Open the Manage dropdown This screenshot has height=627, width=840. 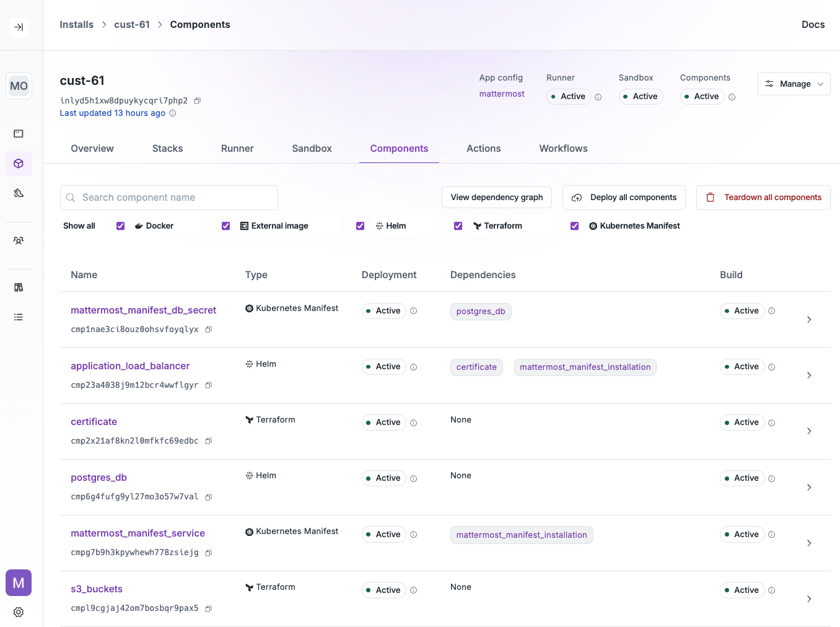click(x=794, y=84)
